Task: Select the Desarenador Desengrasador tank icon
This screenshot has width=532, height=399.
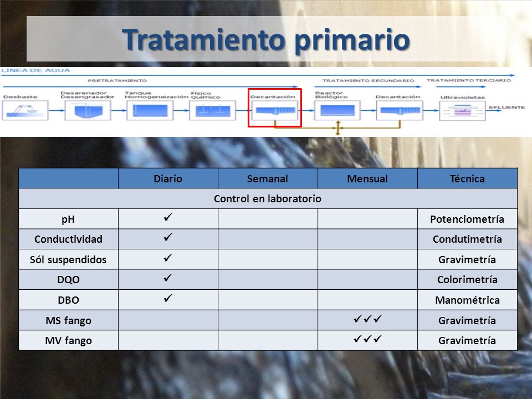Action: tap(88, 111)
